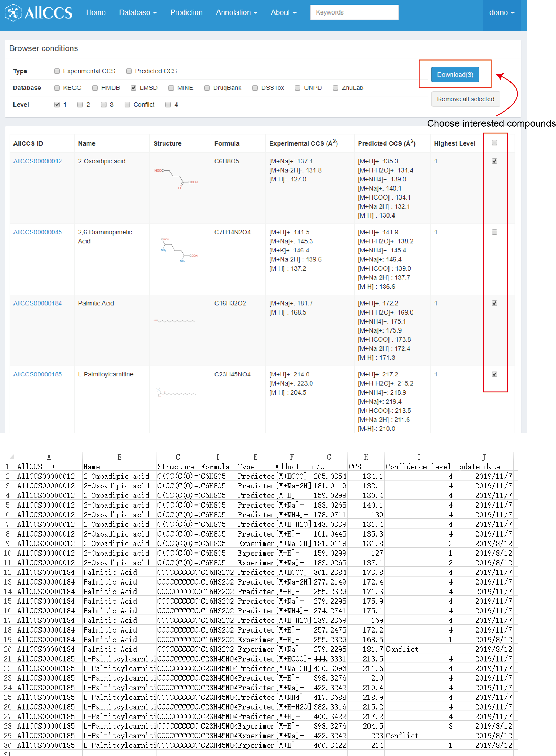556x756 pixels.
Task: Click Remove all selected button
Action: 465,99
